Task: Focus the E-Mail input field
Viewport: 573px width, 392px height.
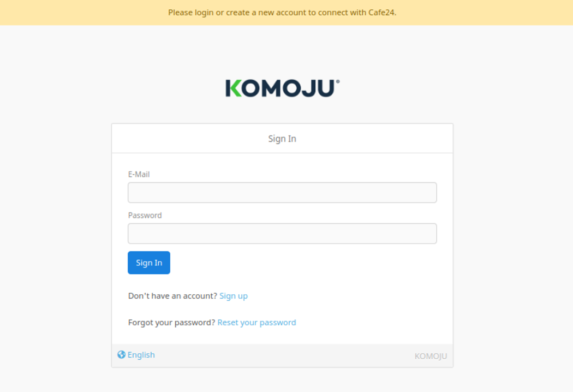Action: (282, 193)
